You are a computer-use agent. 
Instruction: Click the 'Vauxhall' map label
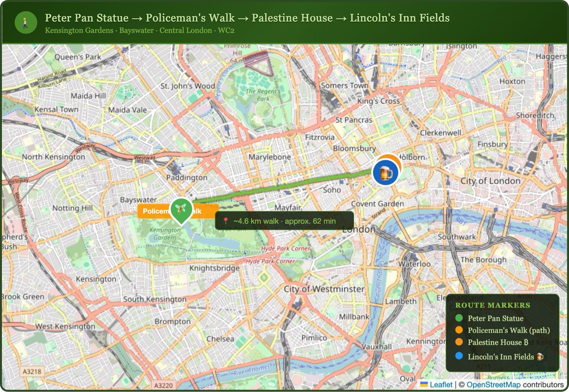(x=377, y=347)
